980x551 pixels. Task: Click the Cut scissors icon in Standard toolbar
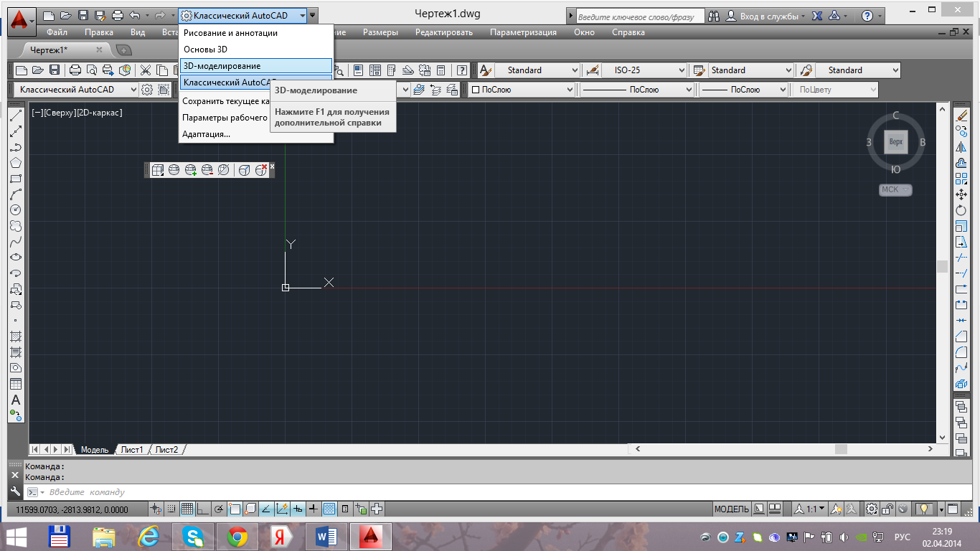(x=146, y=70)
